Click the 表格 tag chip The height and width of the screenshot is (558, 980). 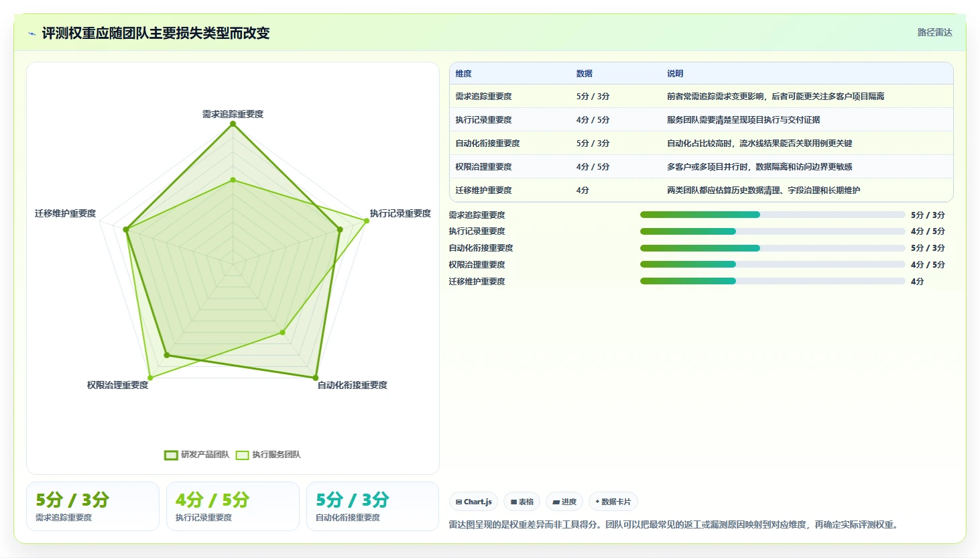coord(522,502)
